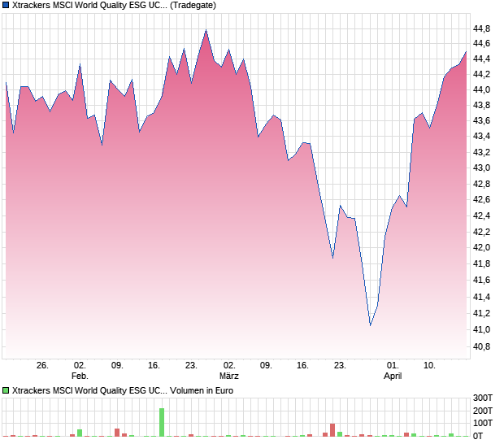Click the 43,8 price axis label
Viewport: 504px width, 444px height.
click(481, 105)
